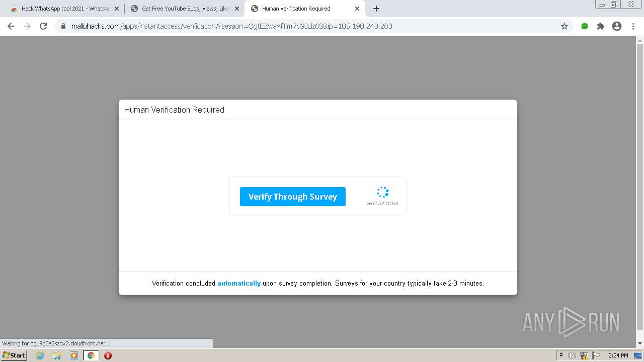View site info via the padlock icon

[63, 26]
